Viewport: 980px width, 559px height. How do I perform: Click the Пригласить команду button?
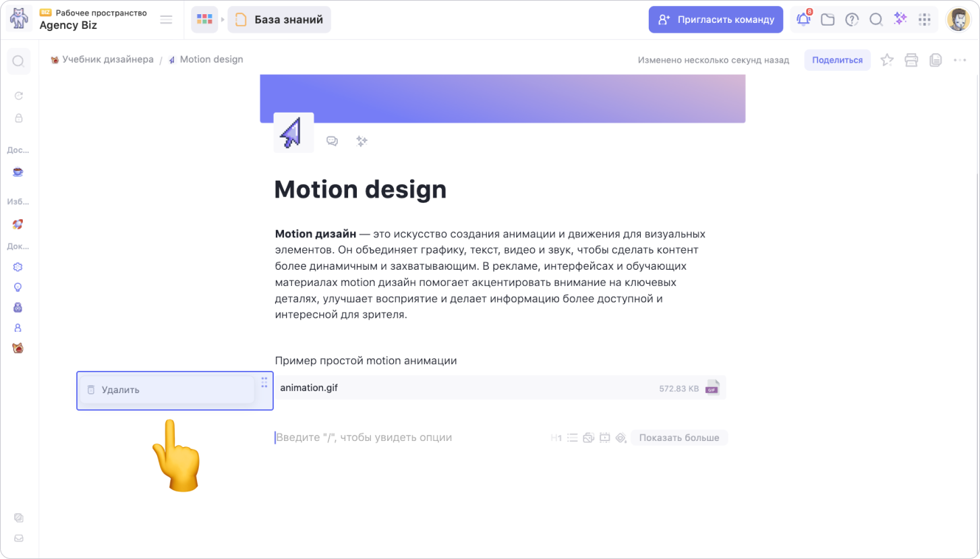point(716,20)
